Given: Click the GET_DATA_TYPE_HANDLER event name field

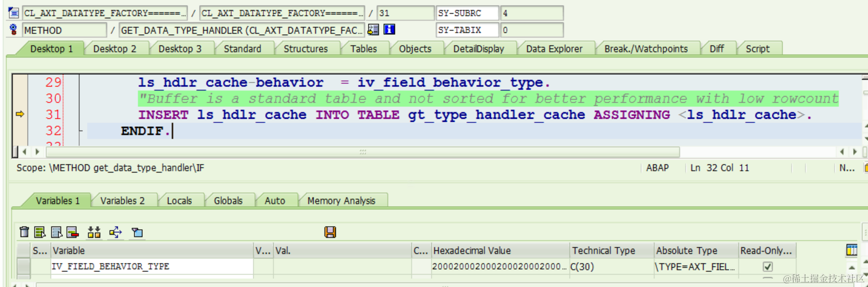Looking at the screenshot, I should [x=242, y=30].
